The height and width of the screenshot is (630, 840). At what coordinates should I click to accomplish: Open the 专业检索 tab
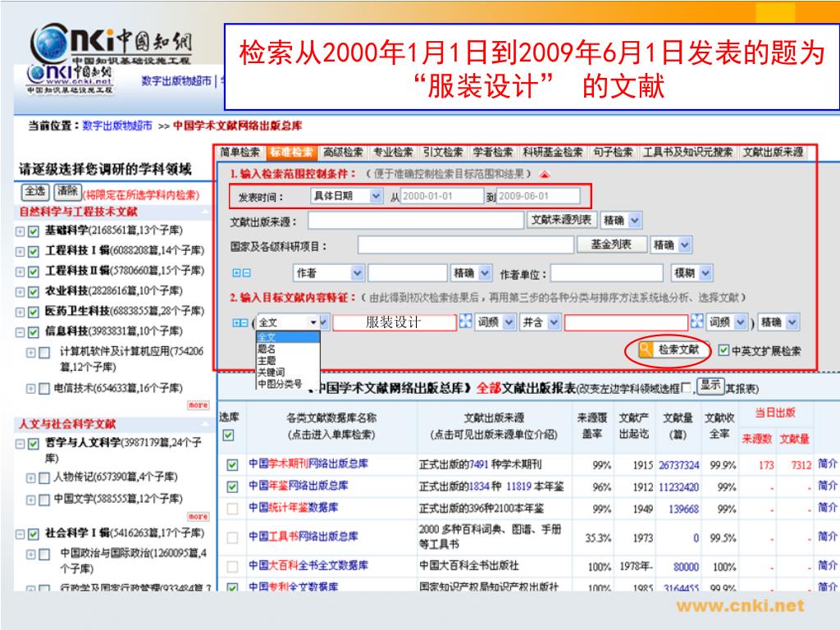(393, 153)
